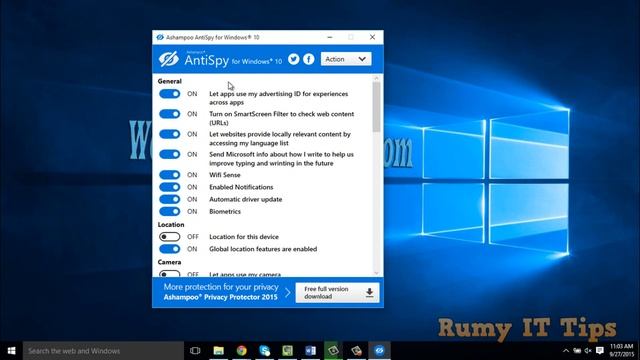Screen dimensions: 640x360
Task: Open the Windows Start menu
Action: pyautogui.click(x=11, y=351)
